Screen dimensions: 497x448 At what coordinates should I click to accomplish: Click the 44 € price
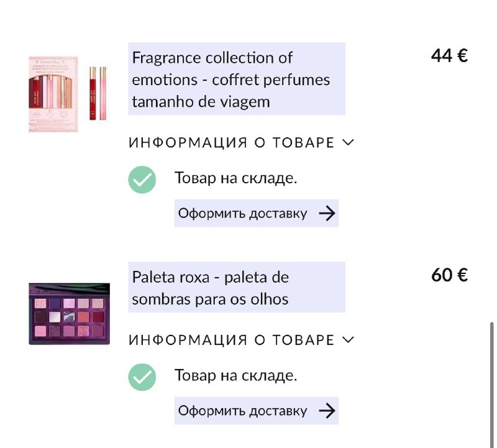point(449,55)
